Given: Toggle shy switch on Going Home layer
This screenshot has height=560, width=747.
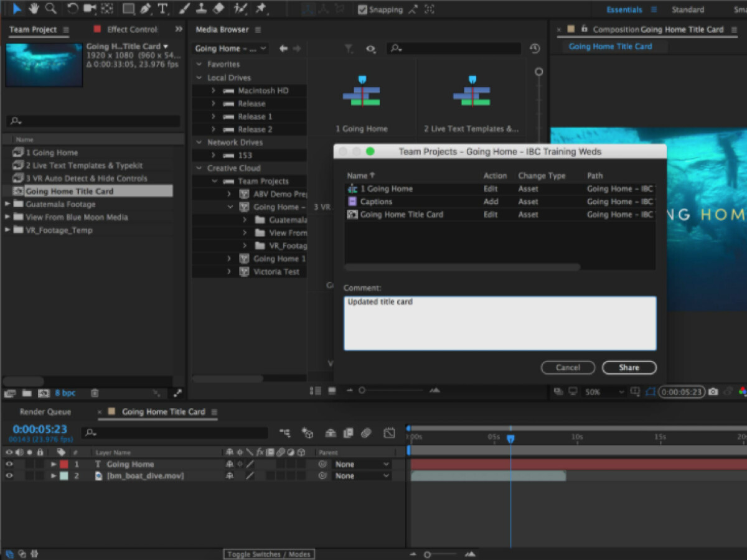Looking at the screenshot, I should (x=230, y=464).
